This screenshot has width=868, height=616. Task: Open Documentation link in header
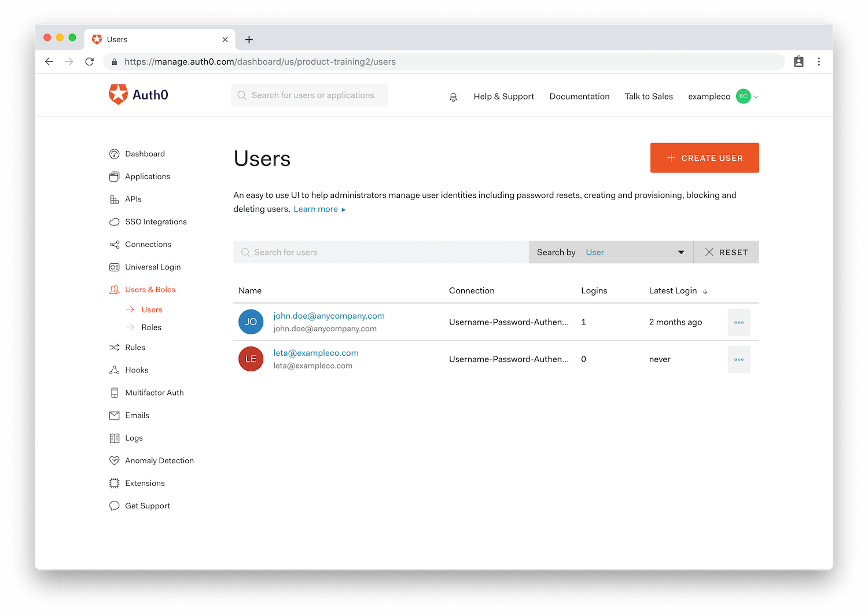[579, 97]
